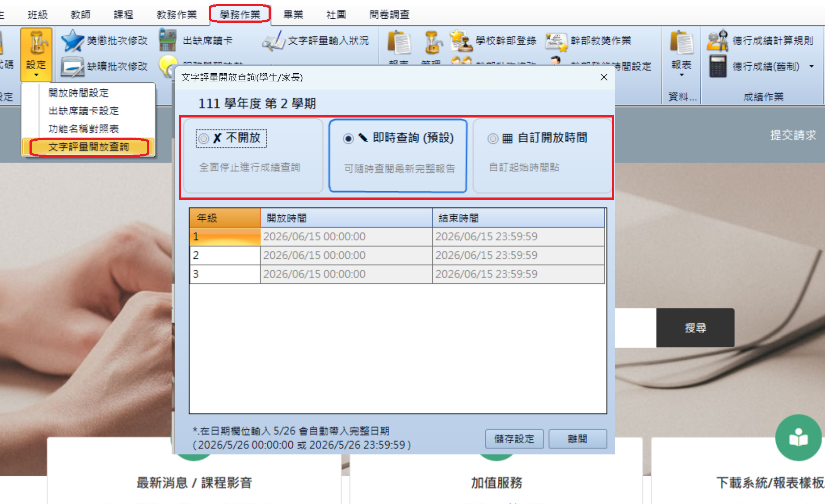Screen dimensions: 825x504
Task: Click the calendar grid icon beside 自訂開放時間
Action: coord(507,139)
